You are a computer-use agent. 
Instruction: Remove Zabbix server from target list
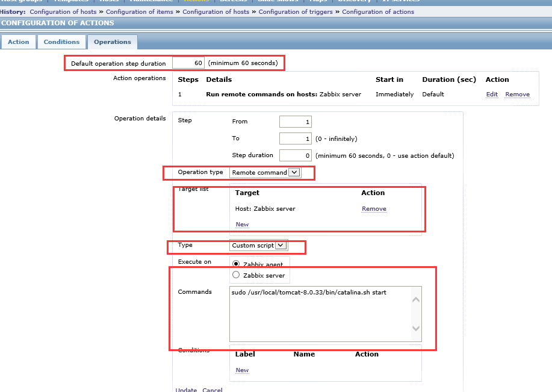click(374, 209)
